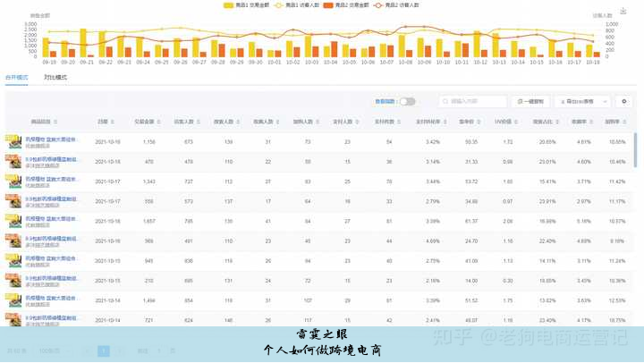Sort by 交易金额 column sort icon

[160, 122]
